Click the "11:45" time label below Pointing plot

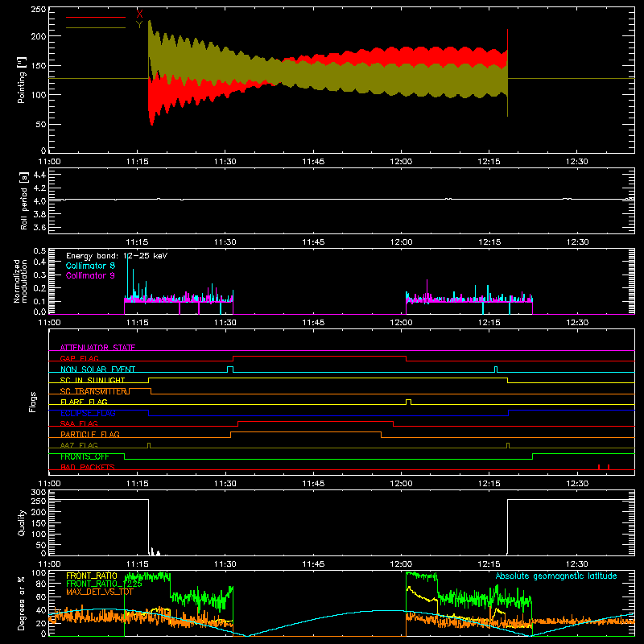(313, 162)
